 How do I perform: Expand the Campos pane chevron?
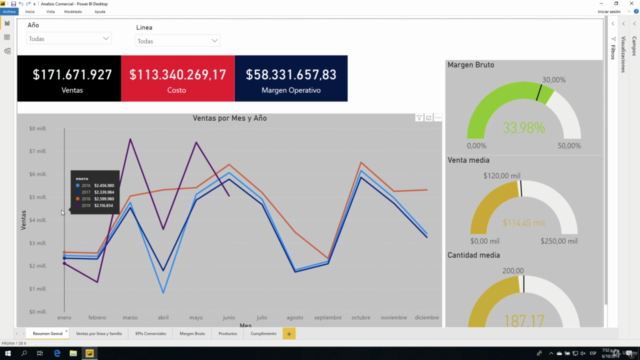tap(634, 24)
